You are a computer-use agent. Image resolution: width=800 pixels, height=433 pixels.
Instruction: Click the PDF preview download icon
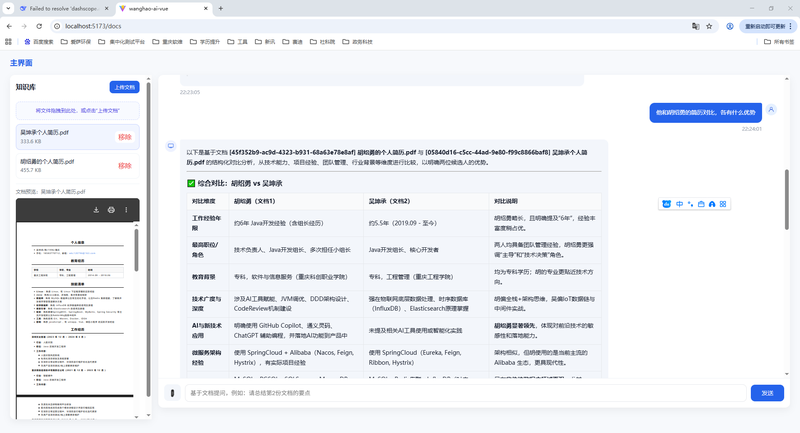(x=96, y=210)
